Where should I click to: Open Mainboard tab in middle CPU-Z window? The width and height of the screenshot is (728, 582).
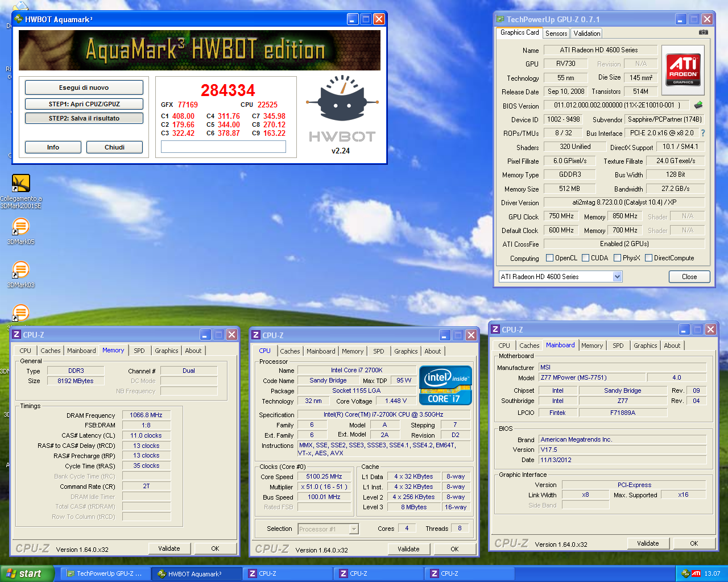tap(321, 351)
